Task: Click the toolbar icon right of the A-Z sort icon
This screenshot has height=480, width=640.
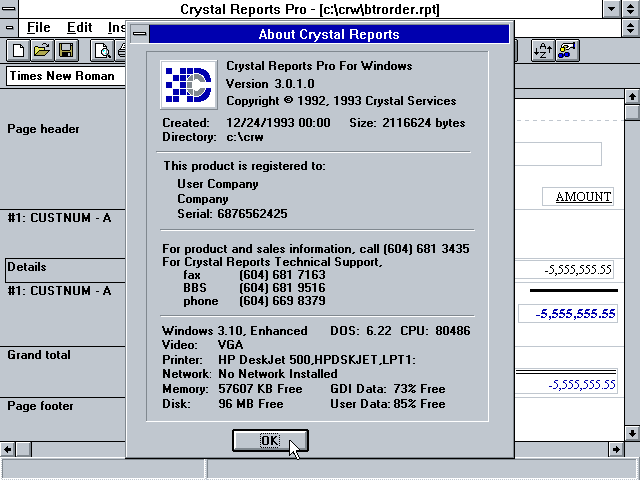Action: click(x=567, y=51)
